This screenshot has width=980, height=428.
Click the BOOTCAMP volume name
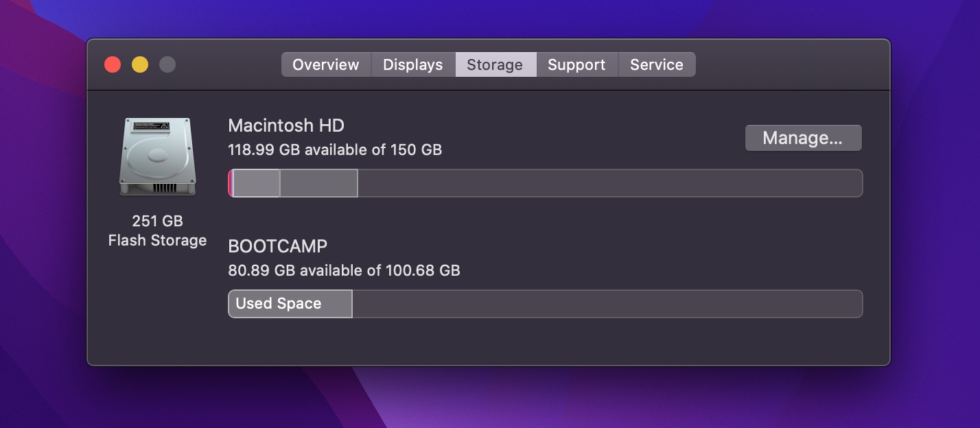[278, 246]
